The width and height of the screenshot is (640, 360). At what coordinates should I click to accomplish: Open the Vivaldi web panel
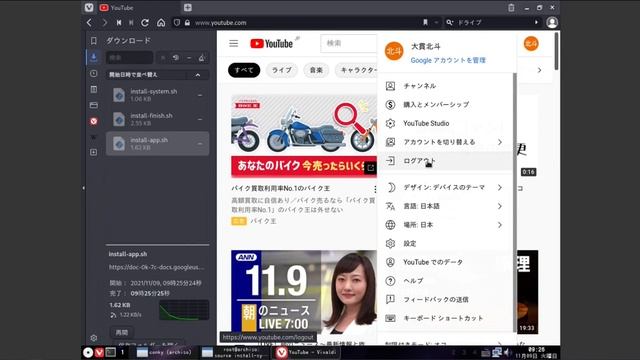pyautogui.click(x=93, y=121)
